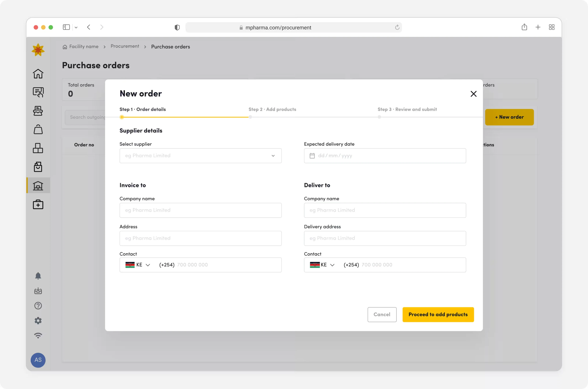This screenshot has height=389, width=588.
Task: Go to Step 2 Add products
Action: tap(272, 109)
